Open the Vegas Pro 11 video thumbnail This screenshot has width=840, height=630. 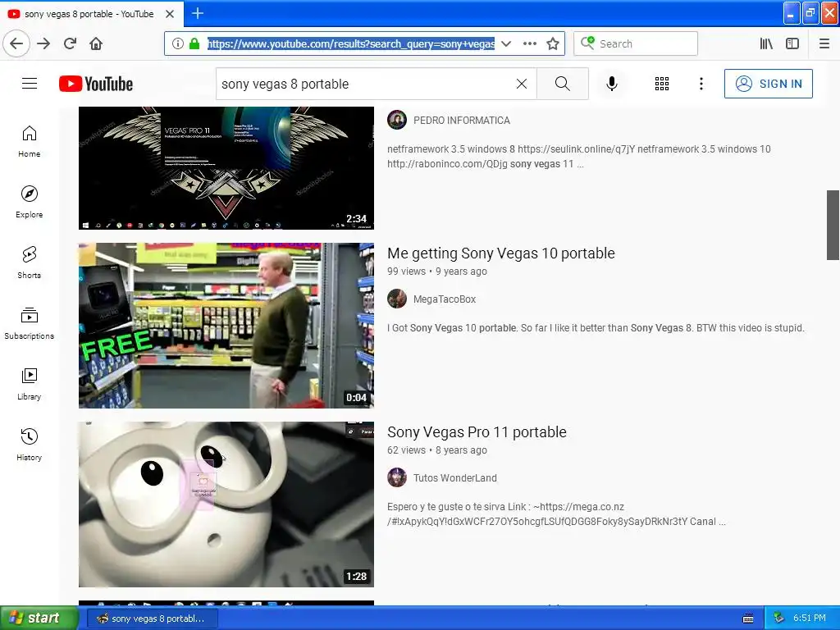point(226,167)
